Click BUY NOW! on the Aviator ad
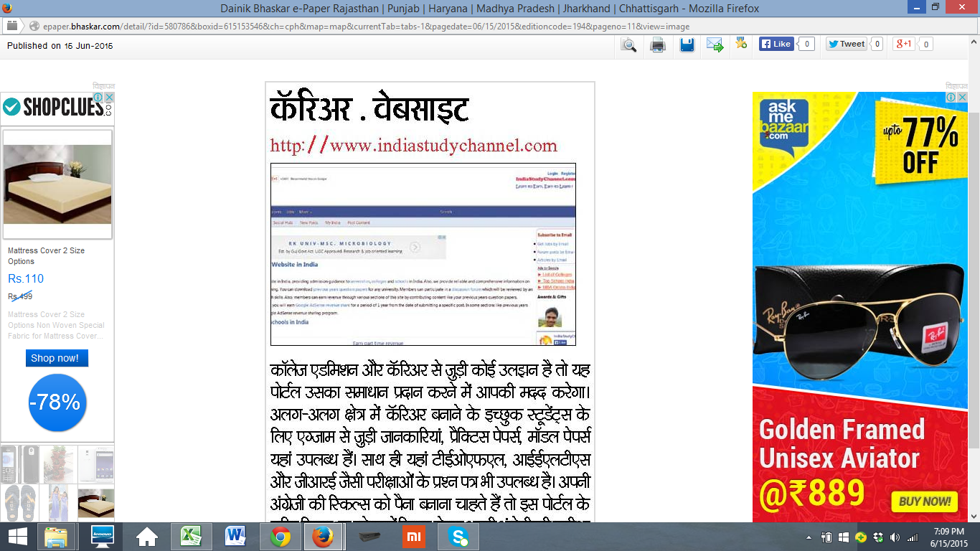 pos(925,501)
